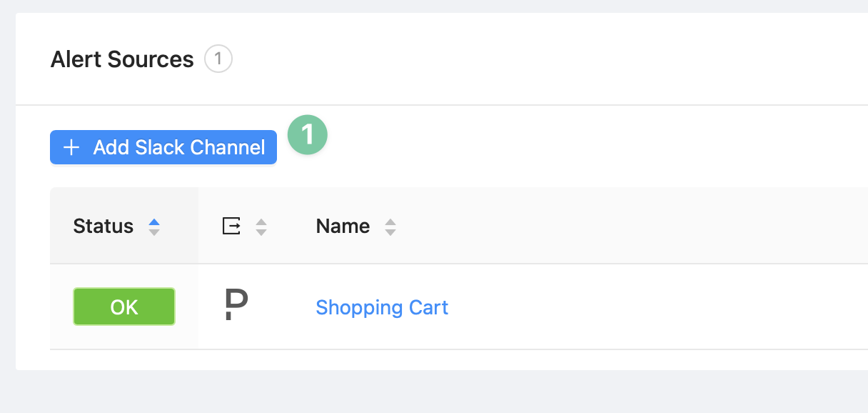The width and height of the screenshot is (868, 413).
Task: Sort by the Status column header
Action: click(x=104, y=227)
